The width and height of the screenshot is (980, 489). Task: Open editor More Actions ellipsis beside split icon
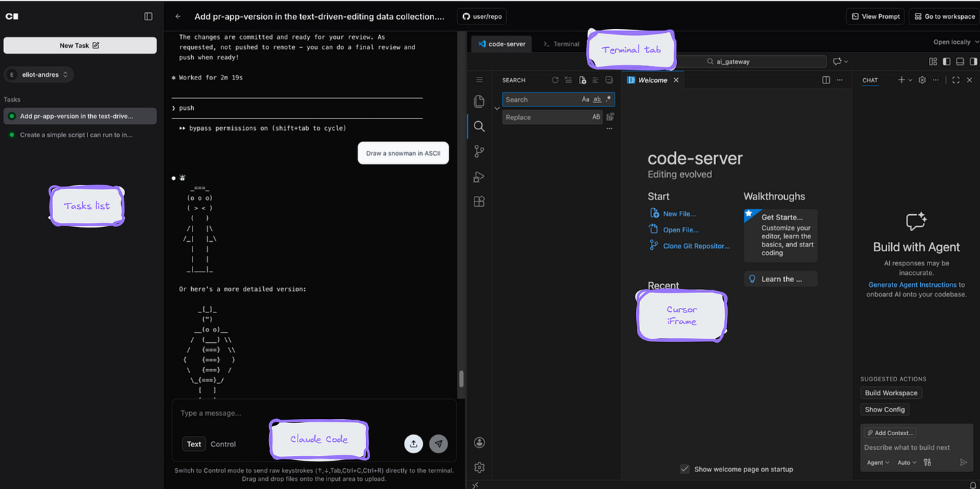click(839, 80)
